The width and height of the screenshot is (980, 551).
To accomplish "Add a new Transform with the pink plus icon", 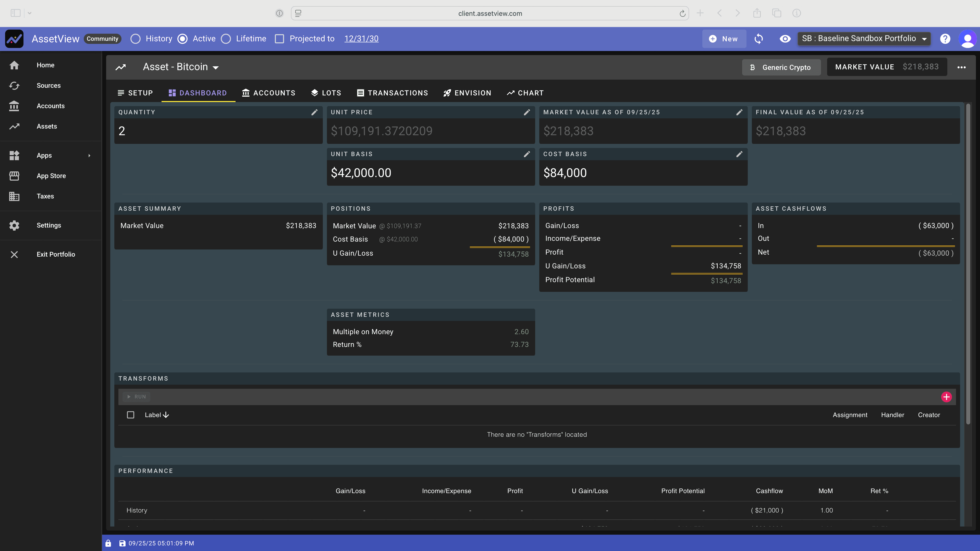I will tap(947, 397).
